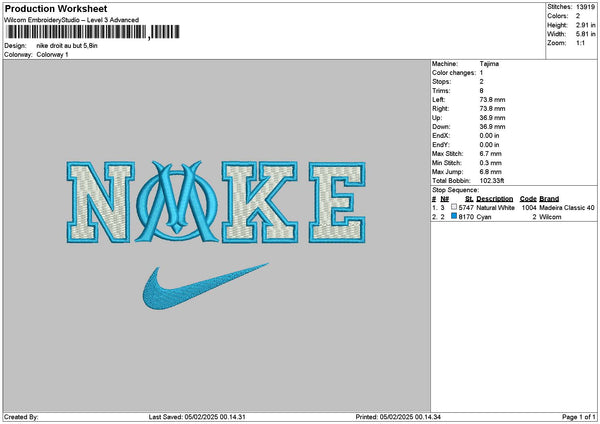Select the Madeira Classic 40 brand entry
The image size is (600, 424).
point(567,207)
